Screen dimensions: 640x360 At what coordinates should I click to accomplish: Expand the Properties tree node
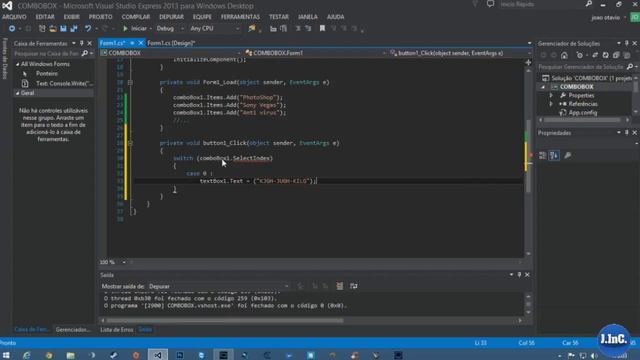point(551,96)
